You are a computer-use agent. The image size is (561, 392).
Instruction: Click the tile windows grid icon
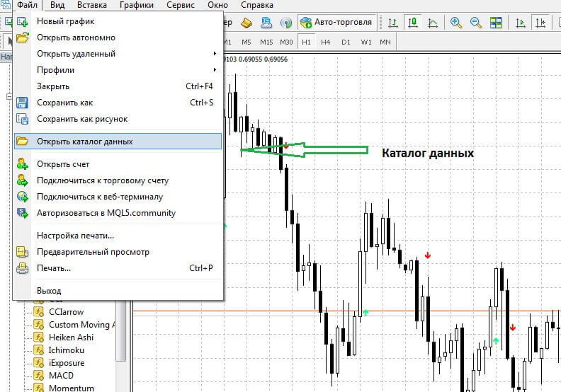(x=494, y=22)
